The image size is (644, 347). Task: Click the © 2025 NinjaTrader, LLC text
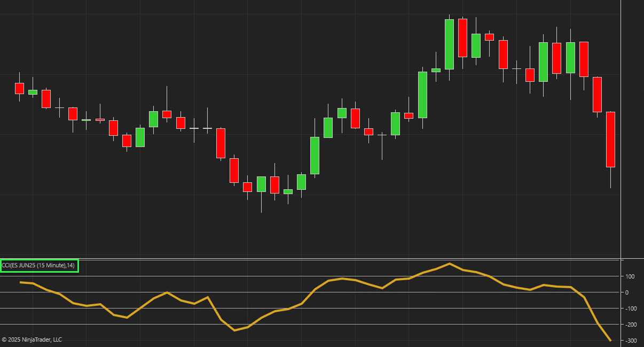pyautogui.click(x=32, y=340)
